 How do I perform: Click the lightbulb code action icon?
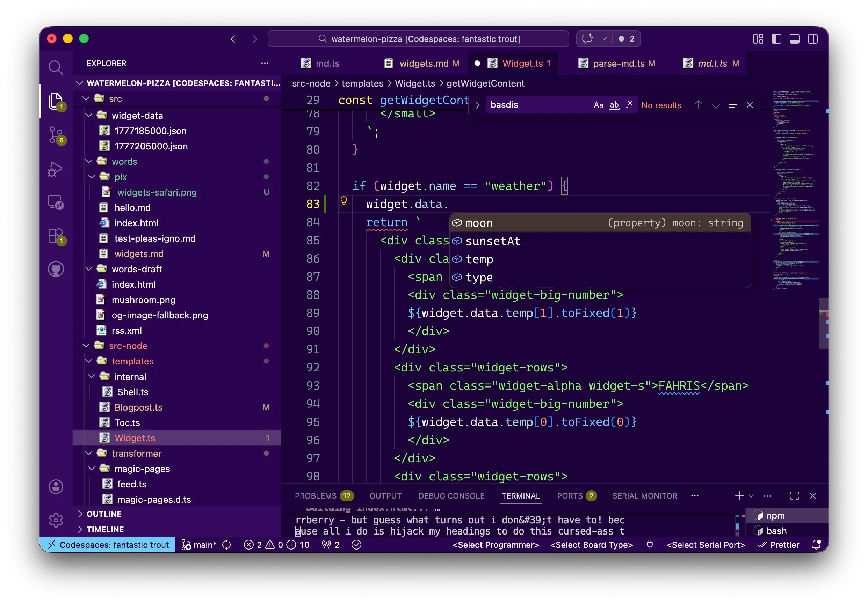[343, 201]
